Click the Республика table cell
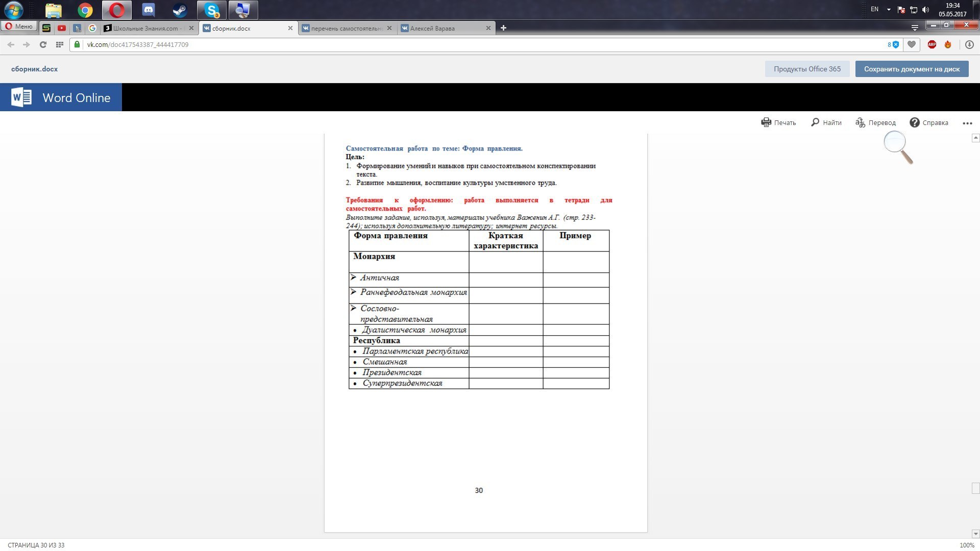 [409, 341]
